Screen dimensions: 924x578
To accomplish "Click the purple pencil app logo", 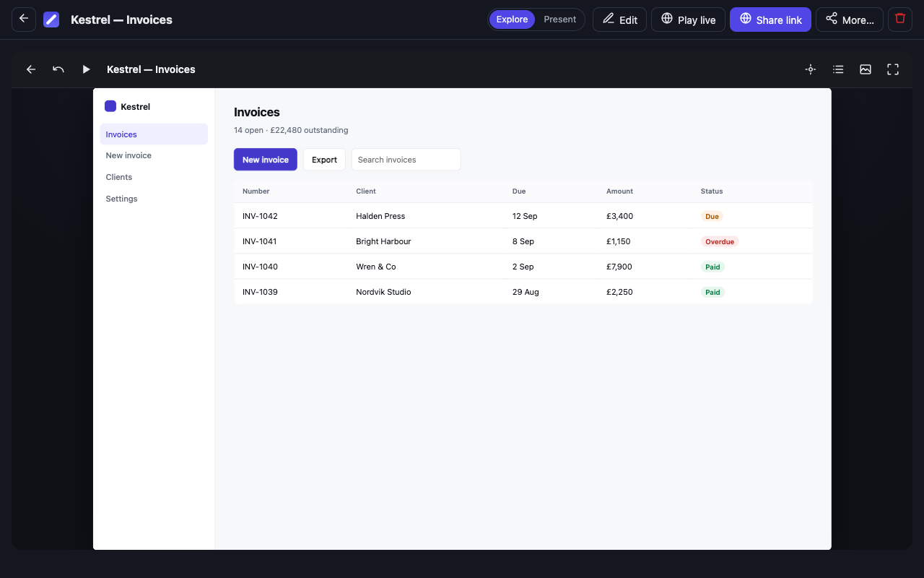I will click(51, 20).
